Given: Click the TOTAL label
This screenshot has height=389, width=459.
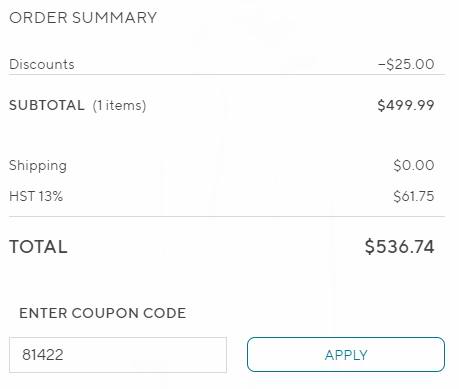Looking at the screenshot, I should click(38, 247).
